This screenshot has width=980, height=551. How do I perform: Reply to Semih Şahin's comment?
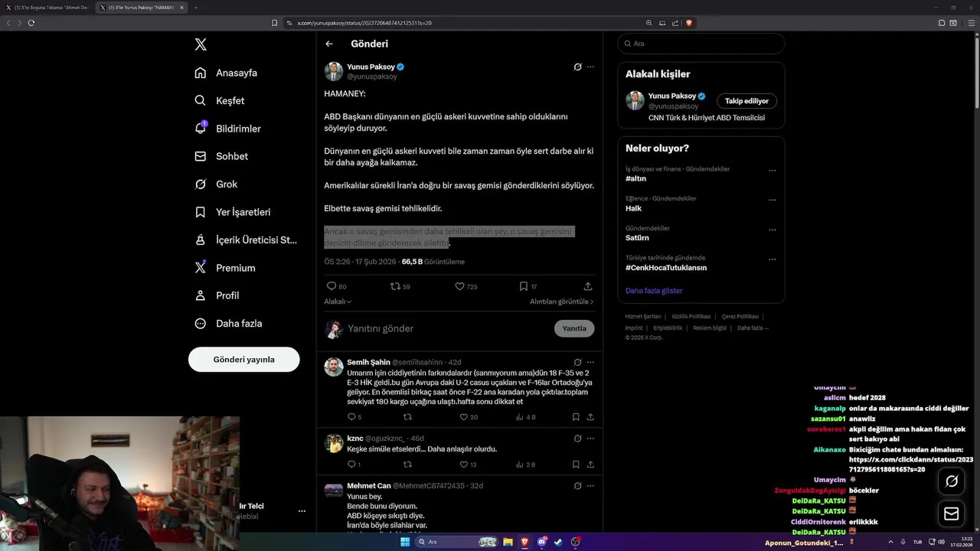[351, 417]
